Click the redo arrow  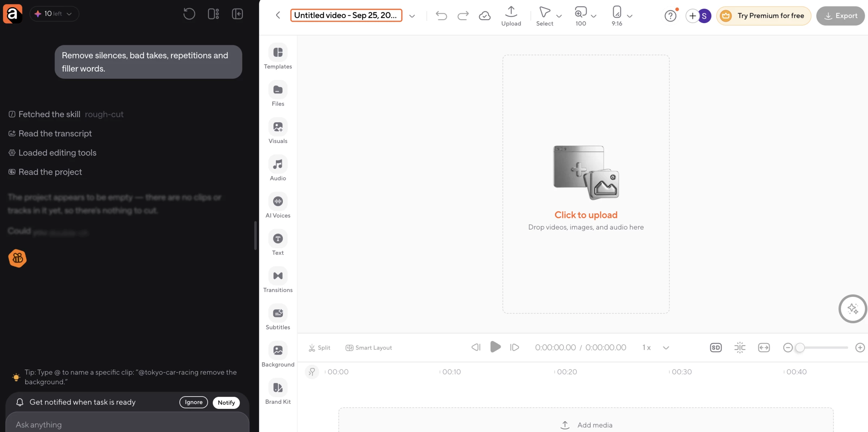pyautogui.click(x=463, y=15)
